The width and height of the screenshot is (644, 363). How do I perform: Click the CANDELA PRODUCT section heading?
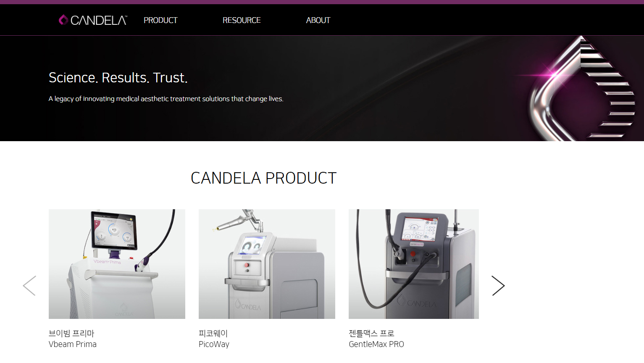(264, 178)
